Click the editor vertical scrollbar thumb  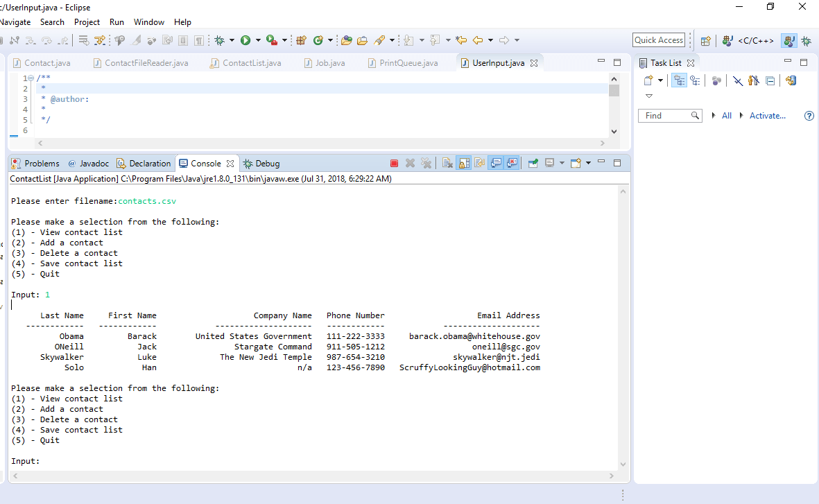click(x=614, y=90)
